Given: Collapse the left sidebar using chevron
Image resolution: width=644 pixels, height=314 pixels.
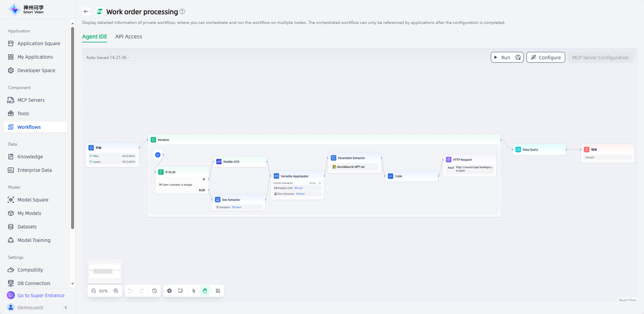Looking at the screenshot, I should pyautogui.click(x=66, y=307).
